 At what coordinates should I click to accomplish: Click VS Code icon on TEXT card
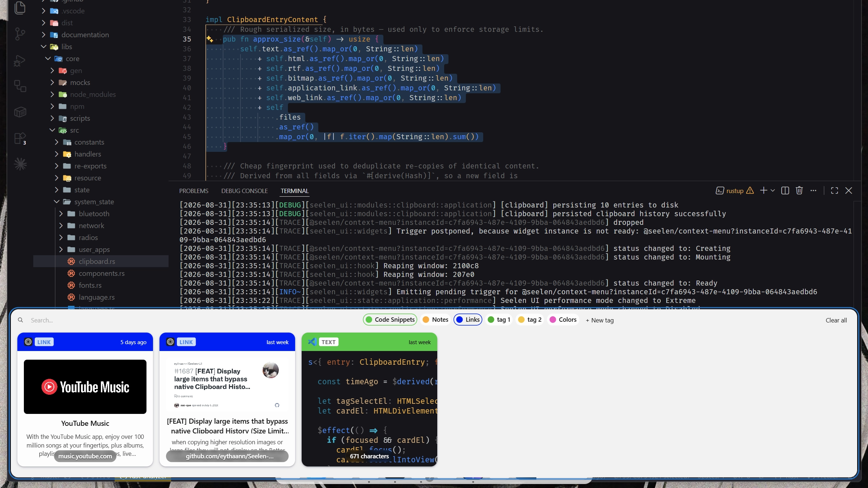tap(312, 342)
